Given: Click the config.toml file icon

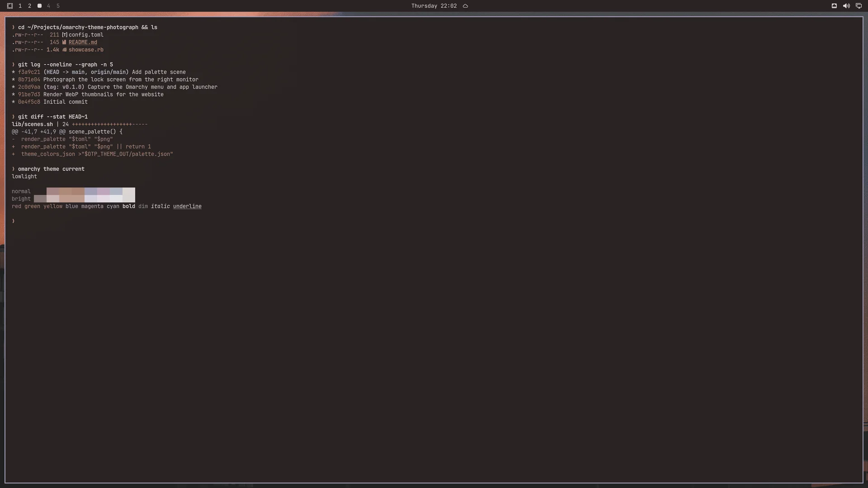Looking at the screenshot, I should click(x=65, y=35).
